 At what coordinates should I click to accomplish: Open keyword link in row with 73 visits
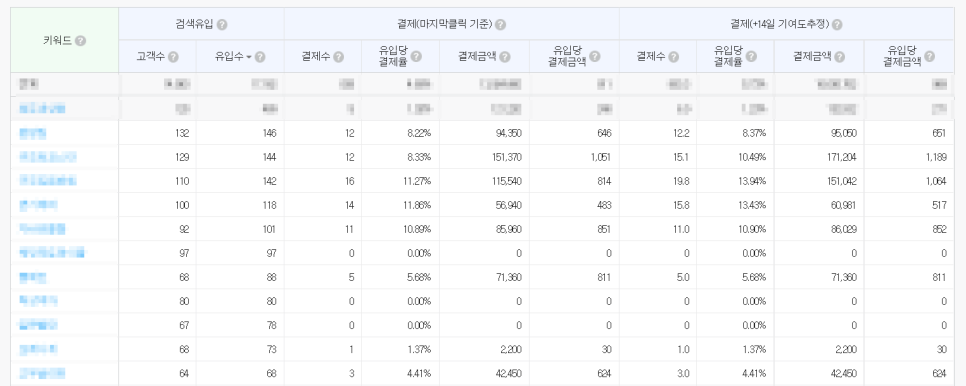click(x=38, y=349)
